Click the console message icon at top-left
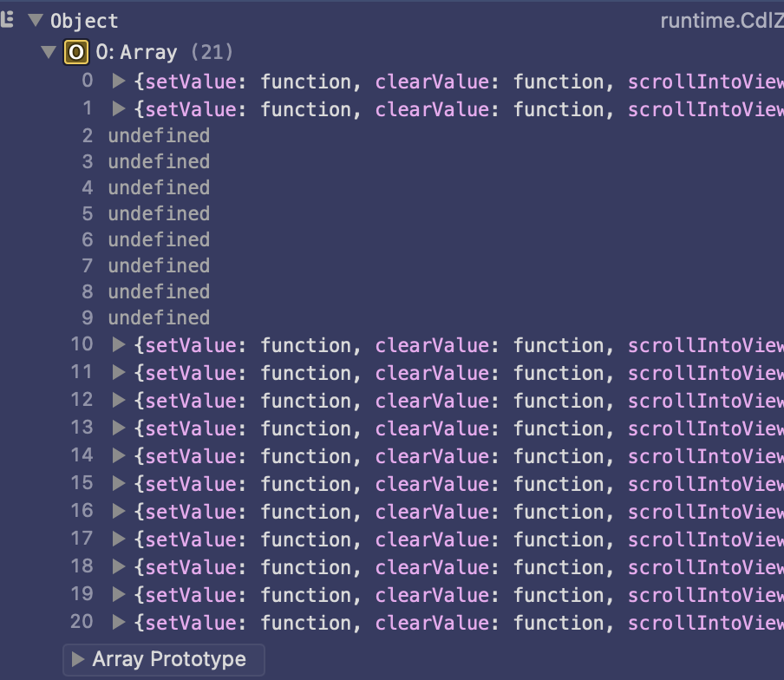Viewport: 784px width, 680px height. 8,19
